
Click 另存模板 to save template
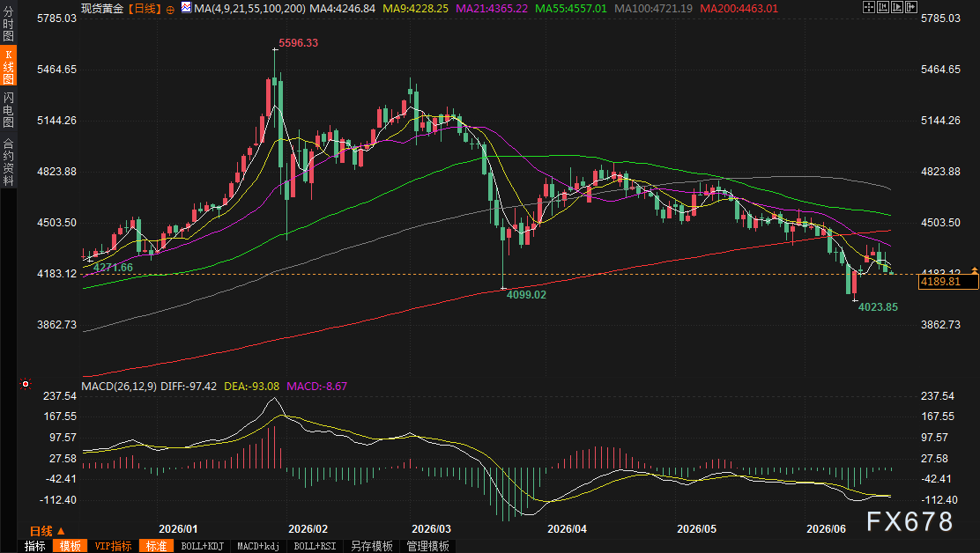click(x=371, y=546)
